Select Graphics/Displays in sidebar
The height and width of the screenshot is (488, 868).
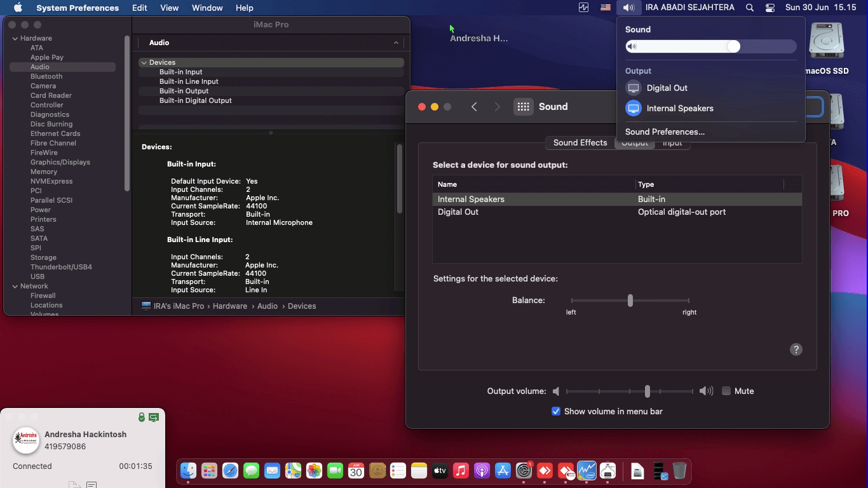60,162
